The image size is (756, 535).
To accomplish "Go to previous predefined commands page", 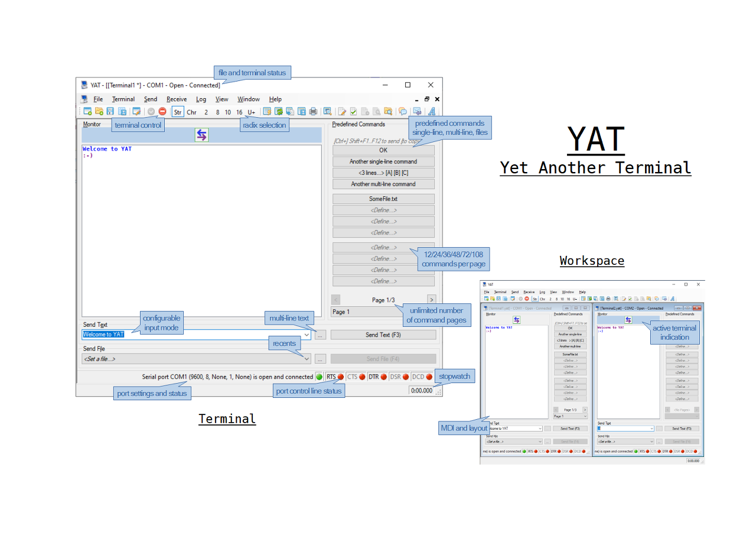I will pyautogui.click(x=335, y=300).
